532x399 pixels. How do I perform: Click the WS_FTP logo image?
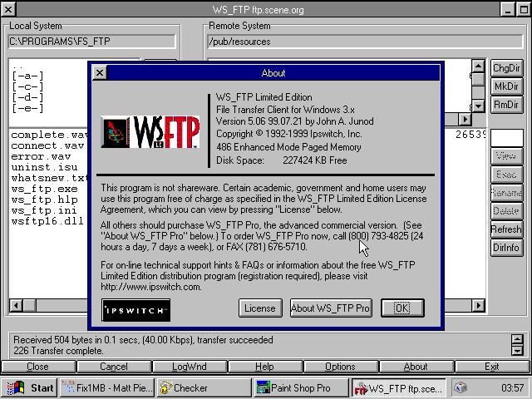pos(150,132)
